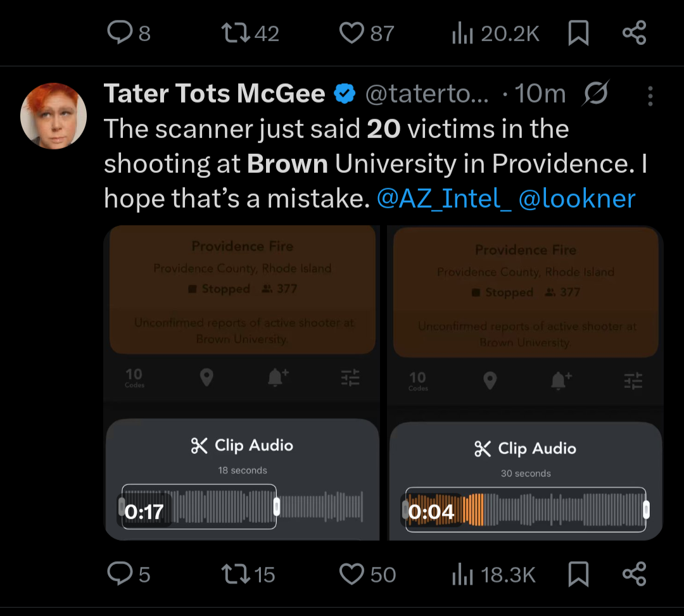This screenshot has width=684, height=616.
Task: Reply to the upper post with 8 comments
Action: (120, 33)
